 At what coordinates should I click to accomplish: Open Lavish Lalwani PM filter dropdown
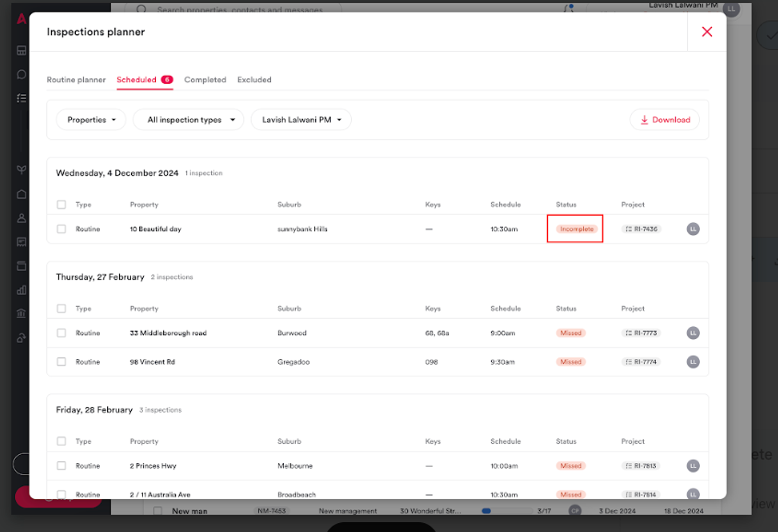click(301, 120)
